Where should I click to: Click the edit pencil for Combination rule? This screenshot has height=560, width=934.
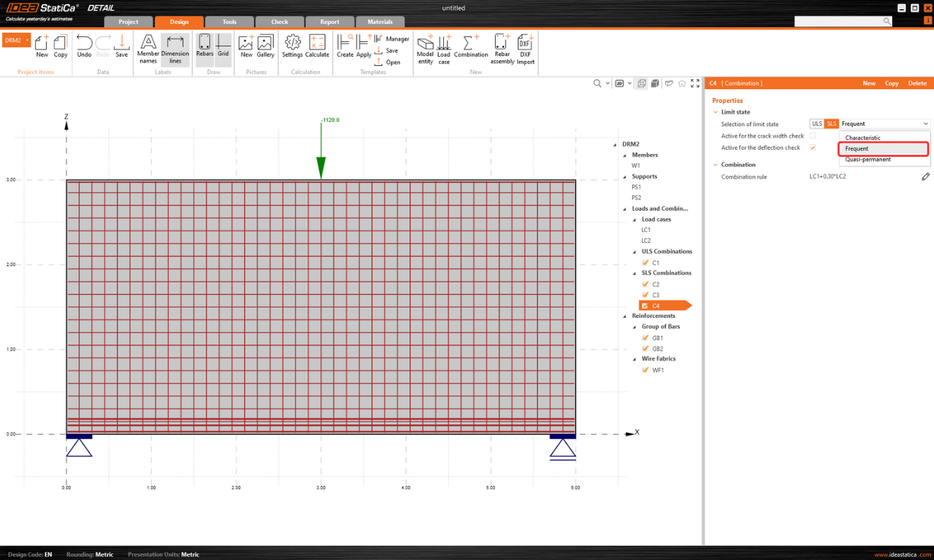click(926, 177)
